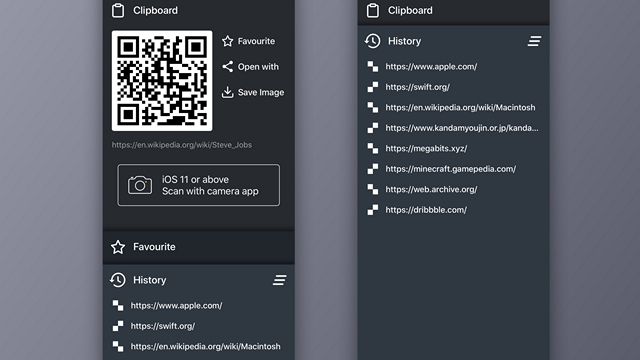This screenshot has width=640, height=360.
Task: Open the wiki/Macintosh link in the left History
Action: pos(205,346)
